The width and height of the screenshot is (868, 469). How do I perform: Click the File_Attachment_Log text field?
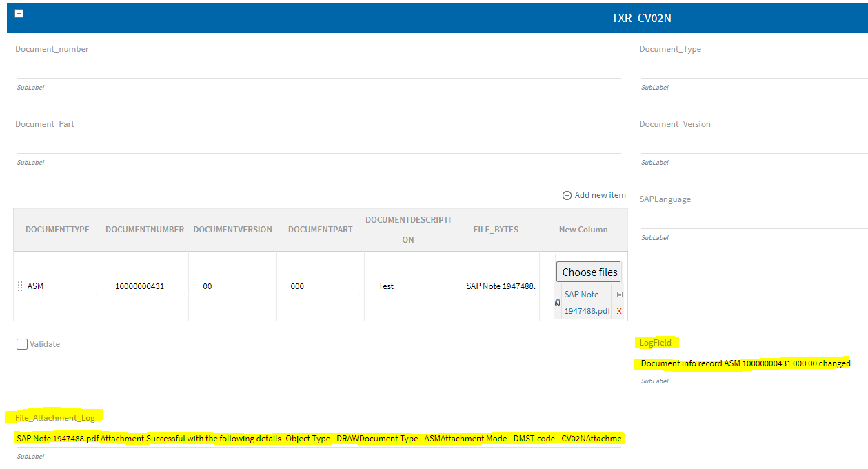[317, 439]
